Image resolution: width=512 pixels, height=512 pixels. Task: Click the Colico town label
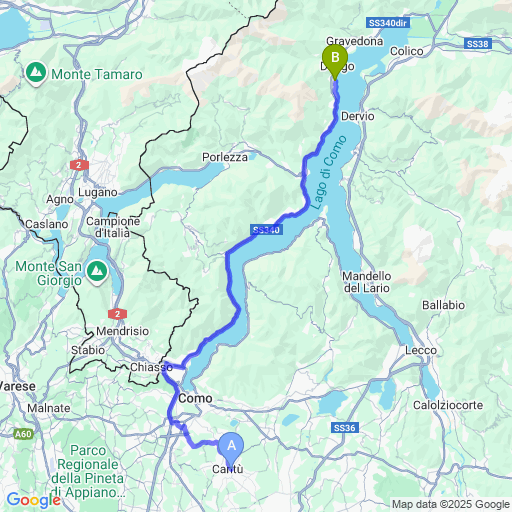[407, 51]
